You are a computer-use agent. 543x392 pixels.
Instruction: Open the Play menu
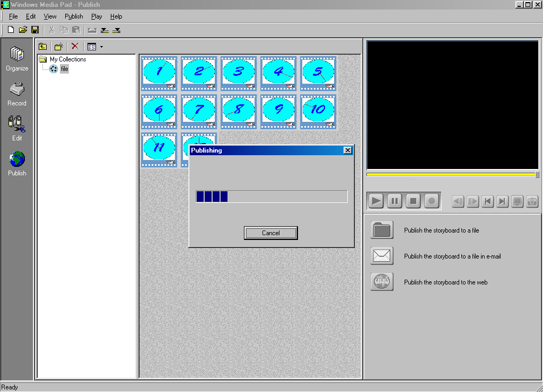click(x=97, y=16)
